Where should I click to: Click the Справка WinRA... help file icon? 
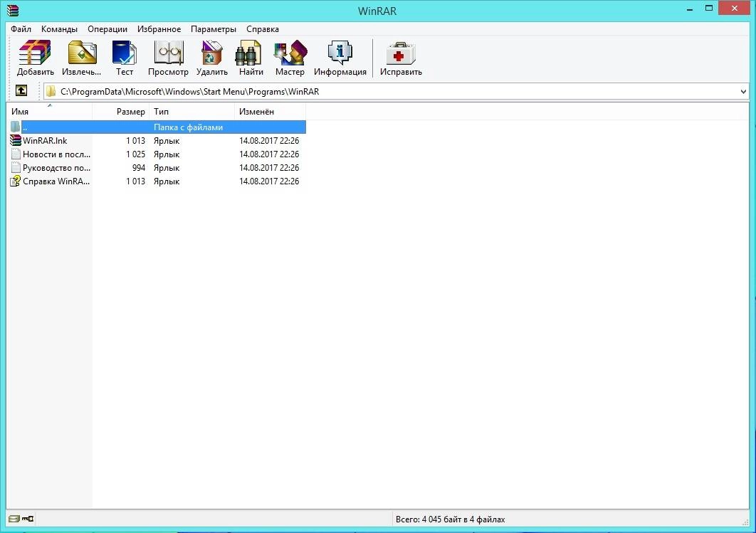tap(16, 181)
